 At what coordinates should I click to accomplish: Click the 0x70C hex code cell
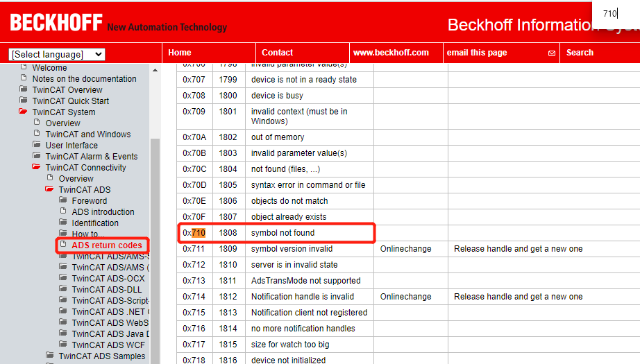click(x=194, y=168)
